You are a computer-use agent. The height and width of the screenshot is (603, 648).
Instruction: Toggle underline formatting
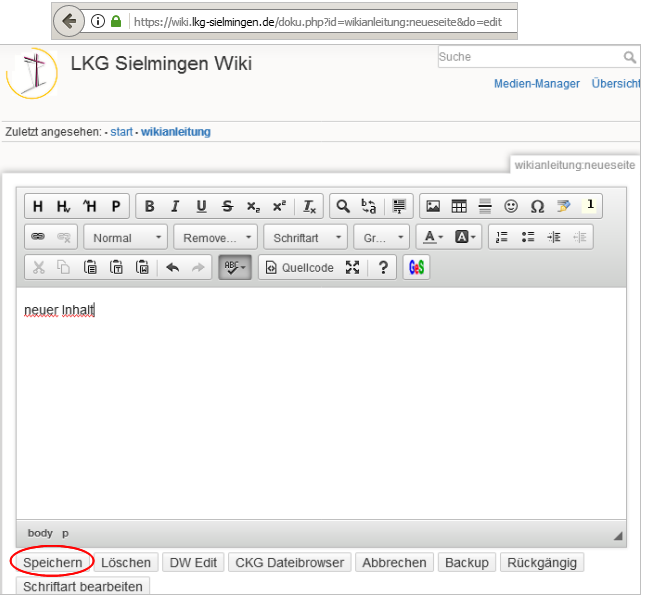click(201, 207)
